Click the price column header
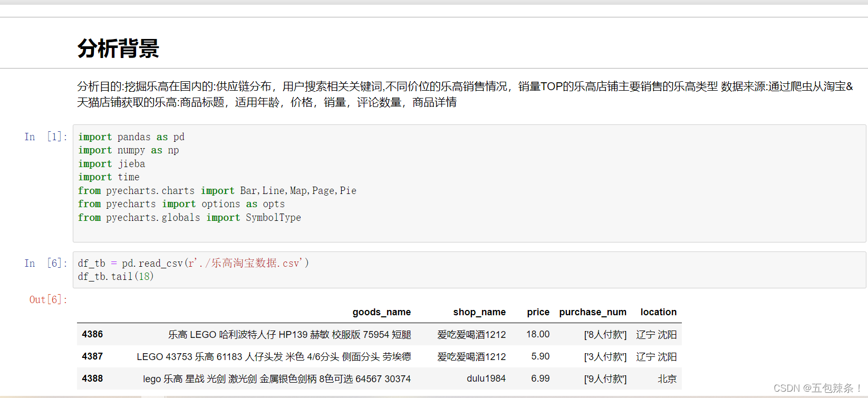 538,312
